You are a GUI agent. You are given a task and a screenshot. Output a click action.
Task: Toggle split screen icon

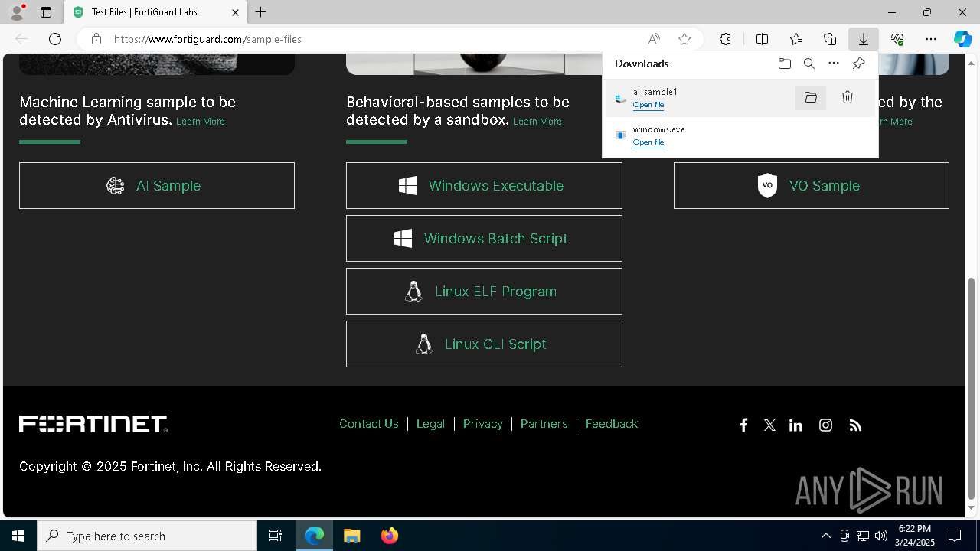coord(762,39)
